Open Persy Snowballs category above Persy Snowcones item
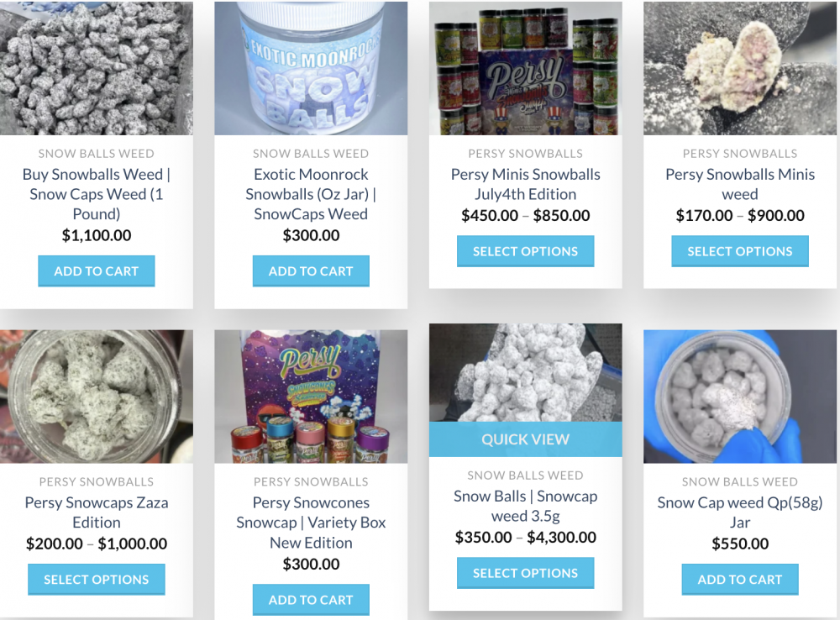Image resolution: width=840 pixels, height=620 pixels. click(311, 481)
